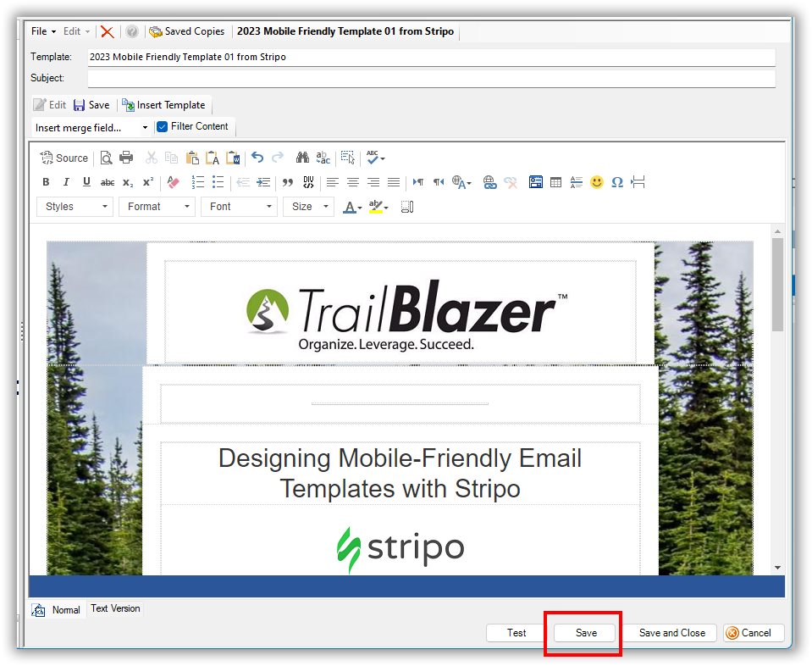Insert a special character omega
This screenshot has width=812, height=666.
coord(617,182)
